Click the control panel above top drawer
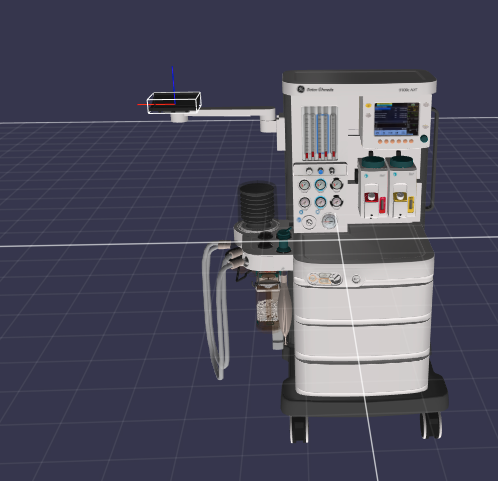The image size is (498, 481). (324, 279)
